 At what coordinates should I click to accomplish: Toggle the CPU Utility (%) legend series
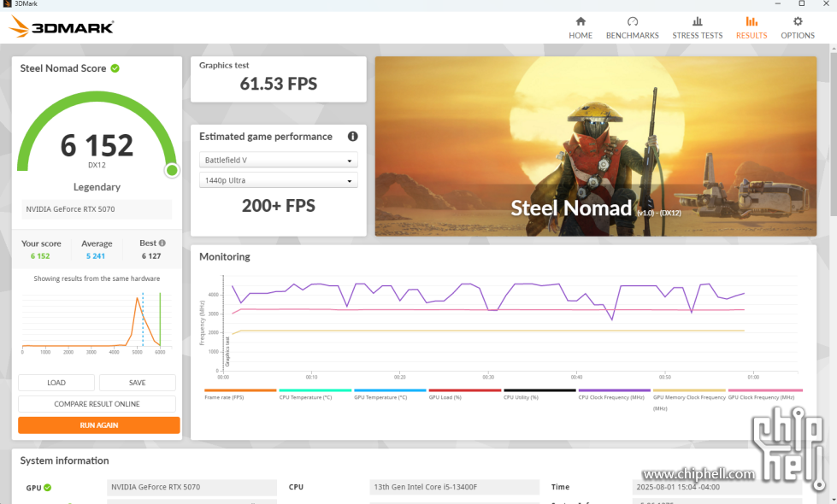point(539,394)
